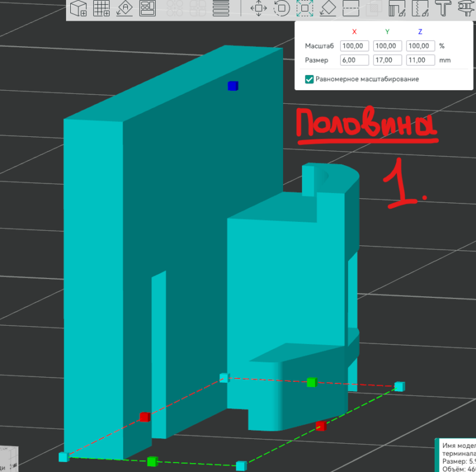The height and width of the screenshot is (472, 476).
Task: Click the Y Размер field showing 17,00
Action: [388, 60]
